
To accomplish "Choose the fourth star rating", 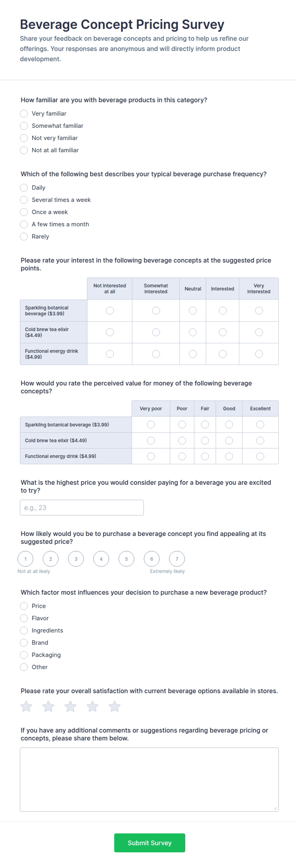I will (93, 706).
